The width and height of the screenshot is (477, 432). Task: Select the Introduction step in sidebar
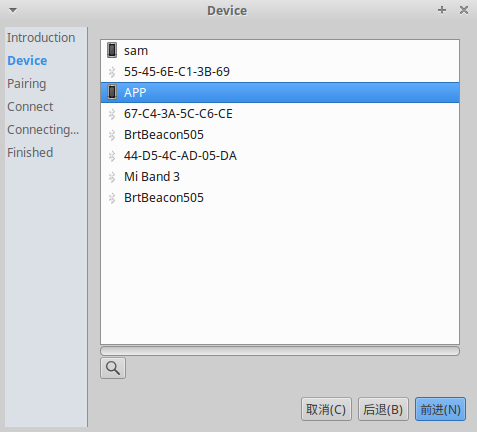point(41,37)
